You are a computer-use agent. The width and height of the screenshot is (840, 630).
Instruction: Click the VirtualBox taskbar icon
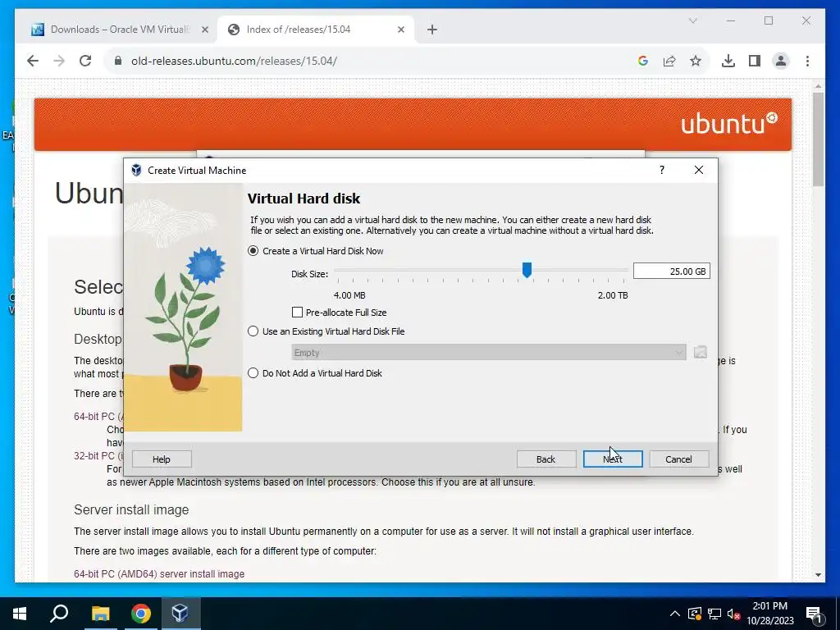180,614
